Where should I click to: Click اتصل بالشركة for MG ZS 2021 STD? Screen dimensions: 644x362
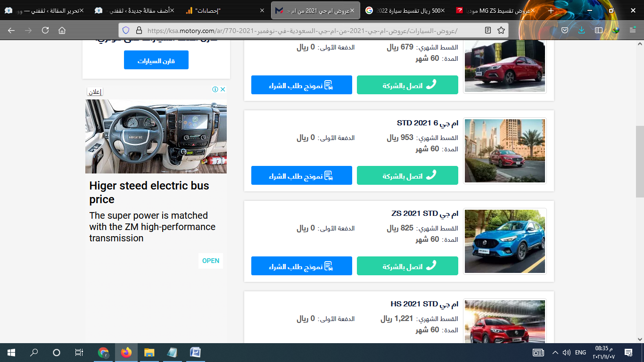pos(407,266)
